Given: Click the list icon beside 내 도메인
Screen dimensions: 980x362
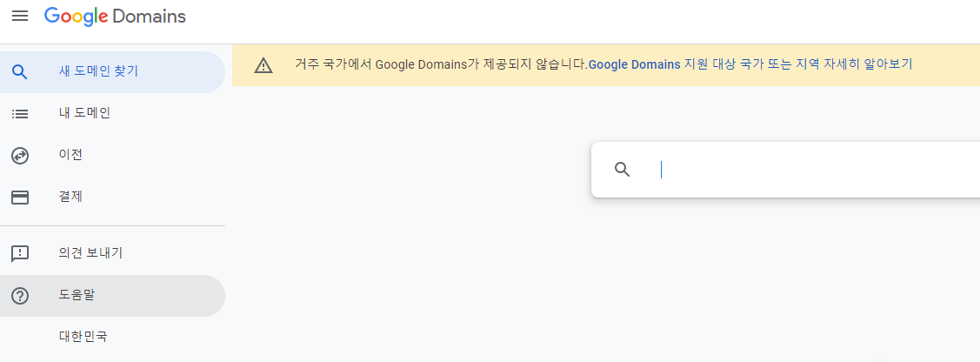Looking at the screenshot, I should 20,114.
